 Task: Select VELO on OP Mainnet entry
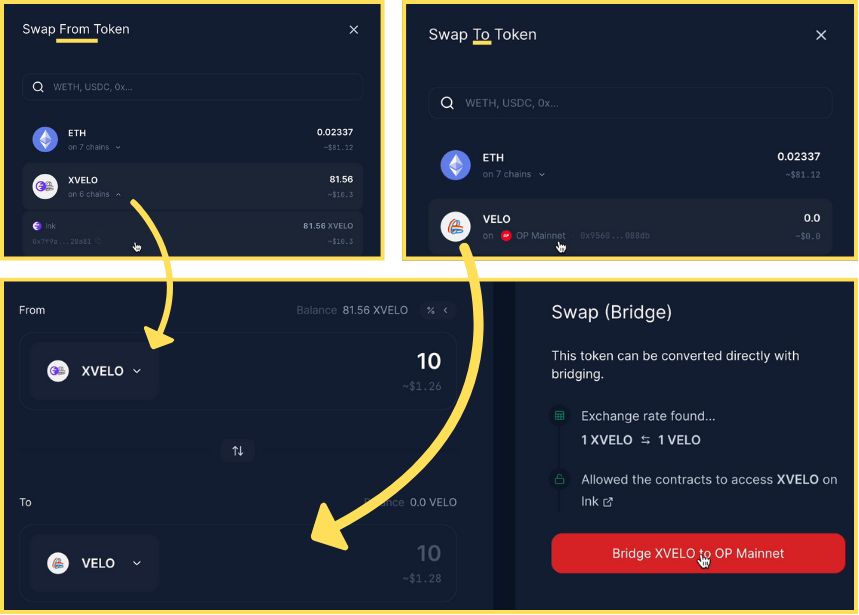(x=630, y=227)
